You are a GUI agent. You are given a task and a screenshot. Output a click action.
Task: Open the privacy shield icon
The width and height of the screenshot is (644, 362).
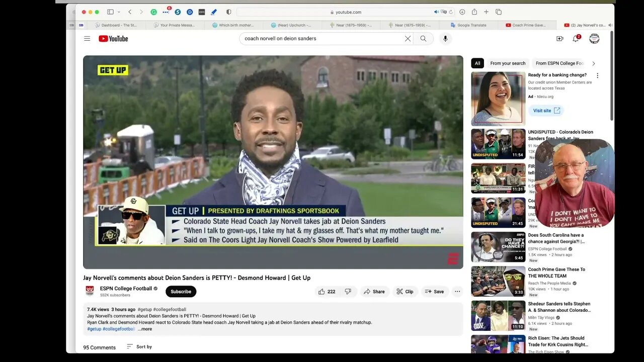tap(229, 12)
